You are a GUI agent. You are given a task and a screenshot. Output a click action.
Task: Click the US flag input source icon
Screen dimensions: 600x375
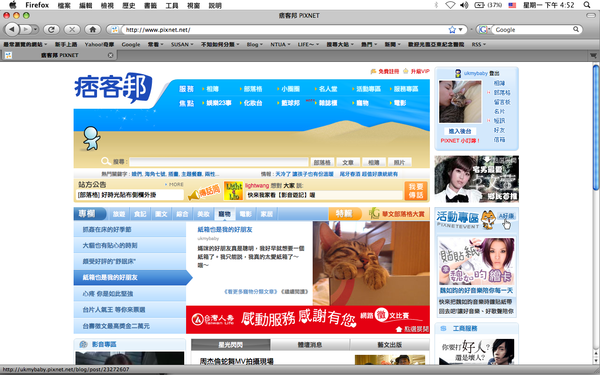coord(512,5)
